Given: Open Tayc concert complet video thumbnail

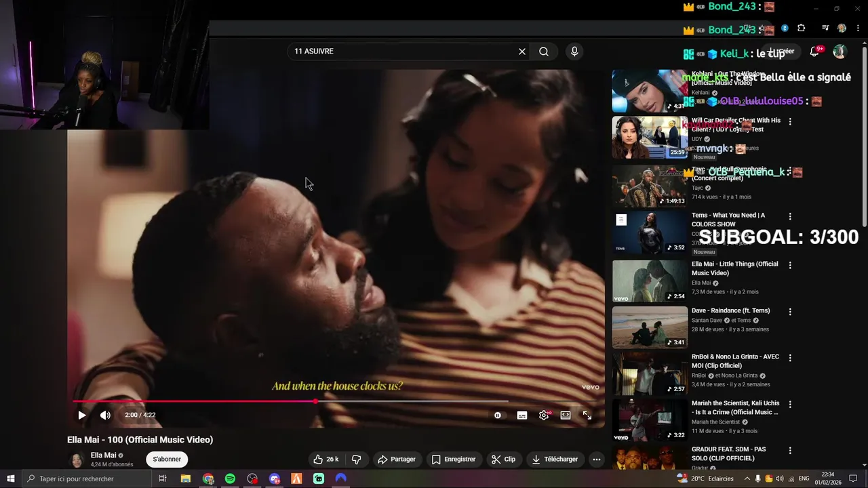Looking at the screenshot, I should (650, 186).
